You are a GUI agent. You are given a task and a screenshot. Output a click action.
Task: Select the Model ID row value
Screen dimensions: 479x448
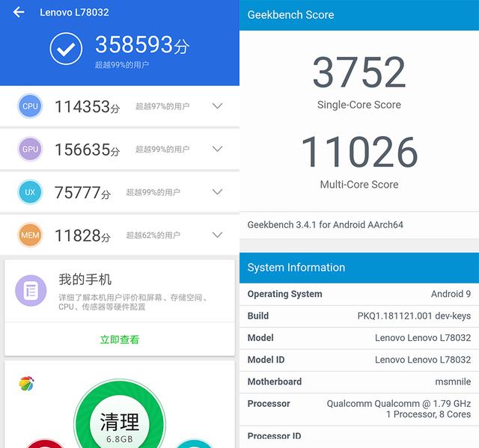tap(423, 360)
